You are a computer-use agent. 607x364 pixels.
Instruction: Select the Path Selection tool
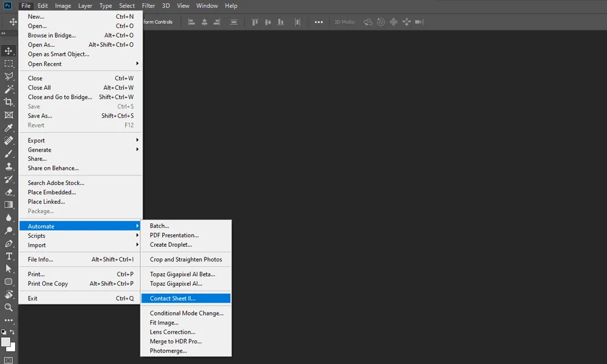pyautogui.click(x=8, y=269)
